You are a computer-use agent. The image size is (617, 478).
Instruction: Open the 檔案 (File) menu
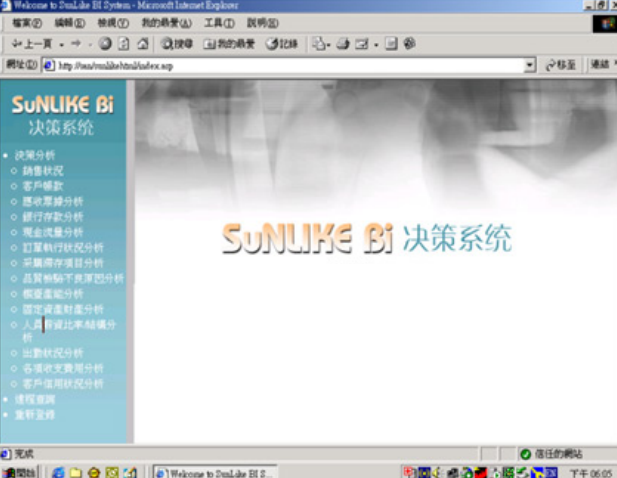click(27, 23)
